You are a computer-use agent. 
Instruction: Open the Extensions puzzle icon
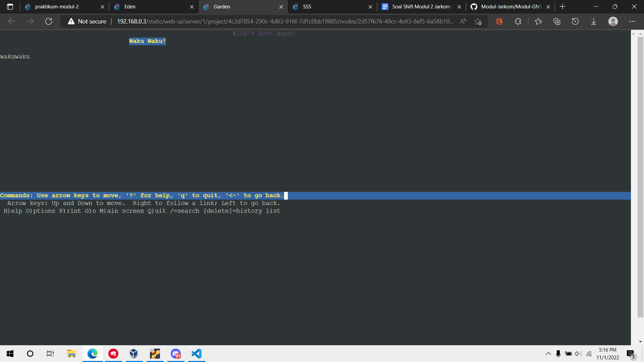click(518, 21)
